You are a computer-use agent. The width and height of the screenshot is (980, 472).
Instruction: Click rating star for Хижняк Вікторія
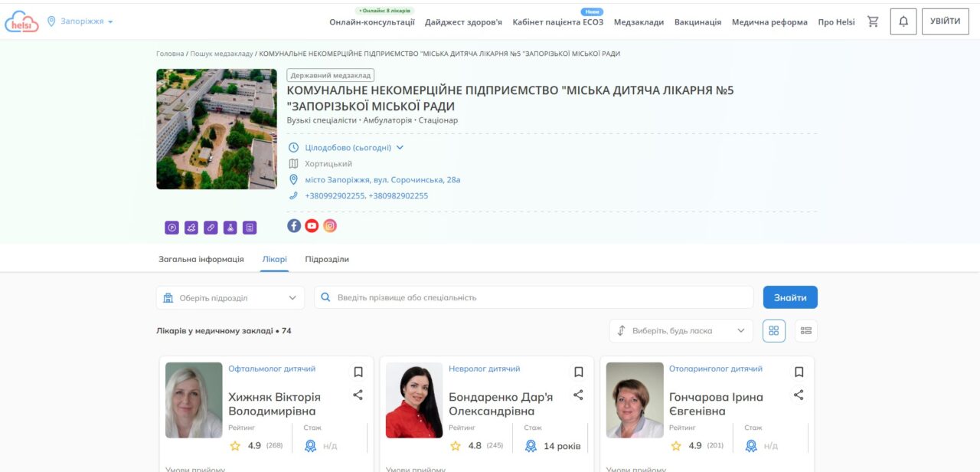pyautogui.click(x=235, y=445)
